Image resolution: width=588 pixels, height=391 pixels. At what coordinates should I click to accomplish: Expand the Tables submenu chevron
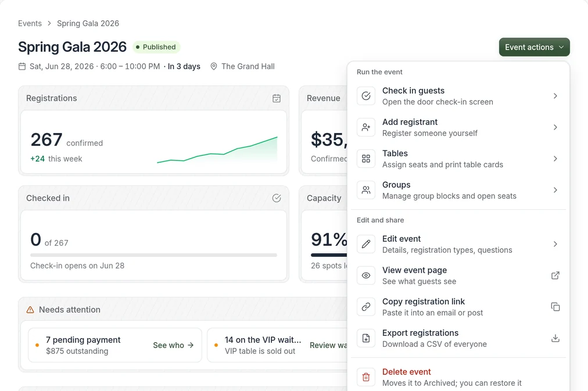pyautogui.click(x=555, y=159)
